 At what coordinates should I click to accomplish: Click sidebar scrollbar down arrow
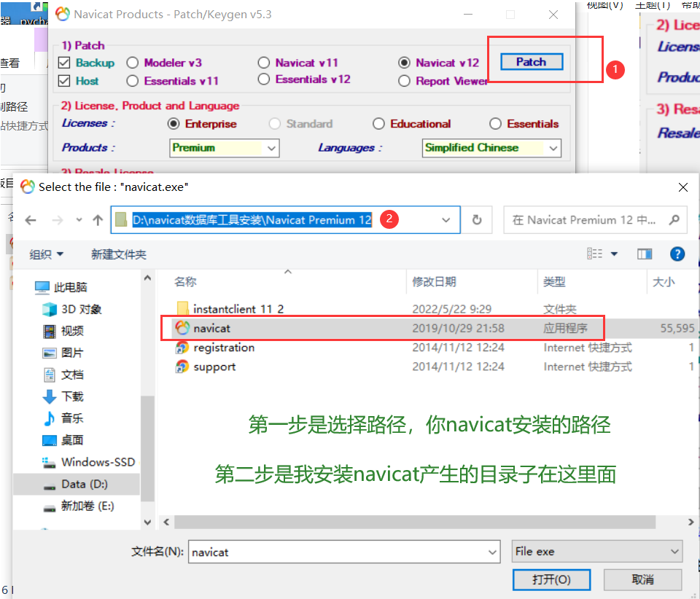pos(147,522)
